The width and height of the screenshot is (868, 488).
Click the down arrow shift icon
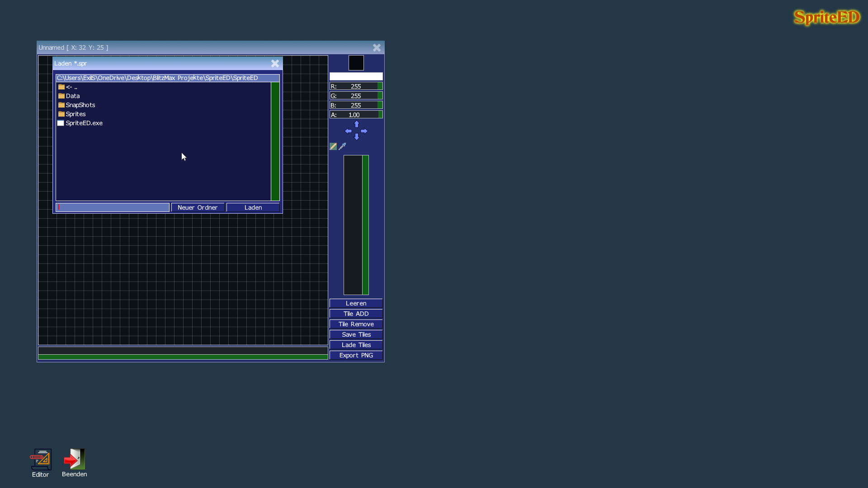pyautogui.click(x=356, y=137)
